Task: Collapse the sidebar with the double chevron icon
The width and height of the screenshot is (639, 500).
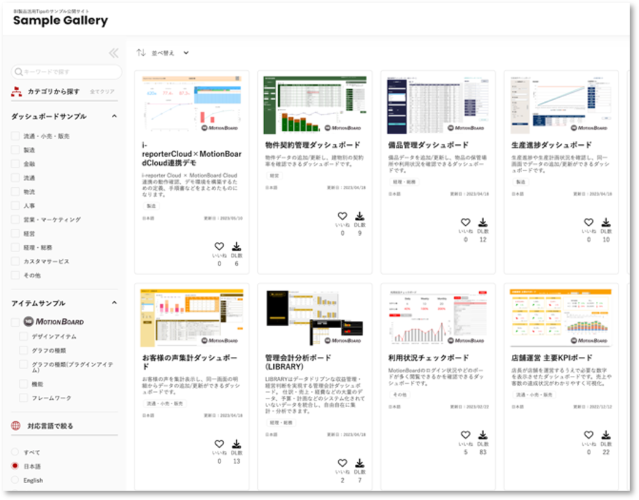Action: click(x=113, y=53)
